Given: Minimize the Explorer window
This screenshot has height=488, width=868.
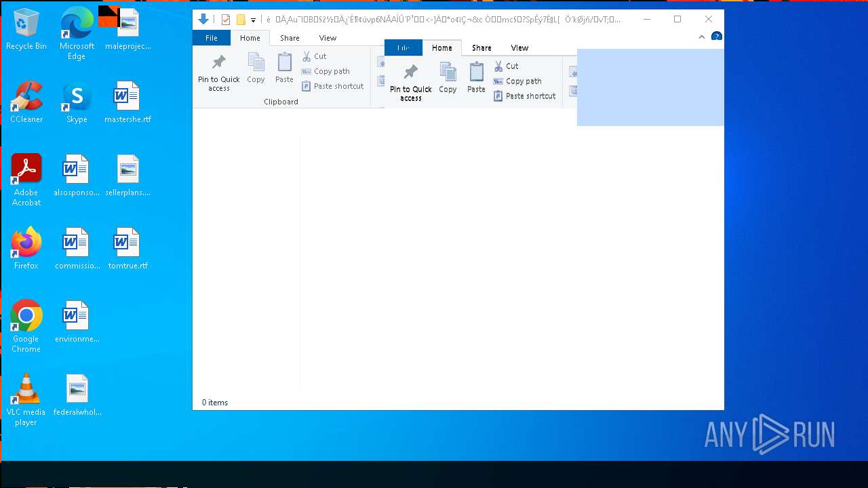Looking at the screenshot, I should [x=646, y=19].
